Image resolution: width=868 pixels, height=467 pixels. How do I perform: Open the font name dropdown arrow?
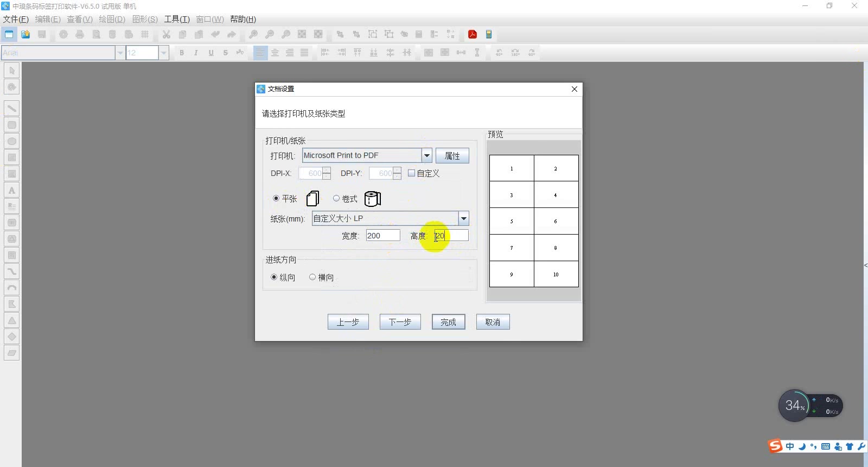[x=120, y=53]
